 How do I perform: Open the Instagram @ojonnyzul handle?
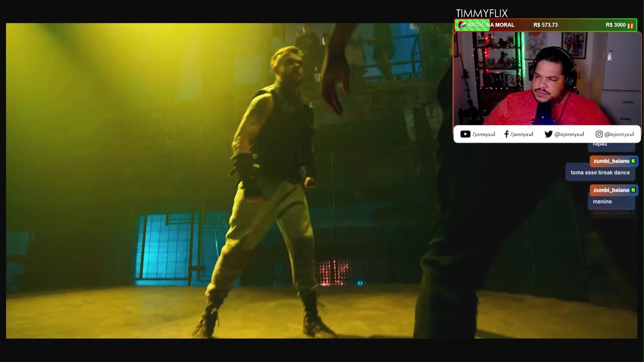click(619, 134)
